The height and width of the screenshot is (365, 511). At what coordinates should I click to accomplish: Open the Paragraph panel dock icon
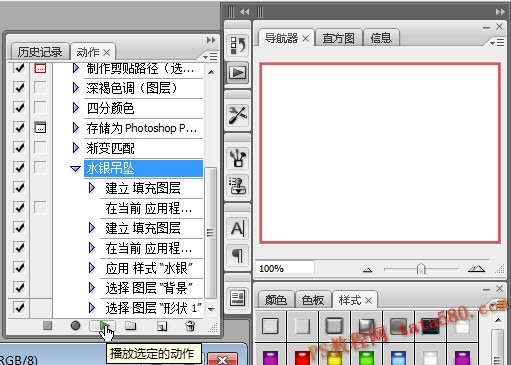click(238, 256)
